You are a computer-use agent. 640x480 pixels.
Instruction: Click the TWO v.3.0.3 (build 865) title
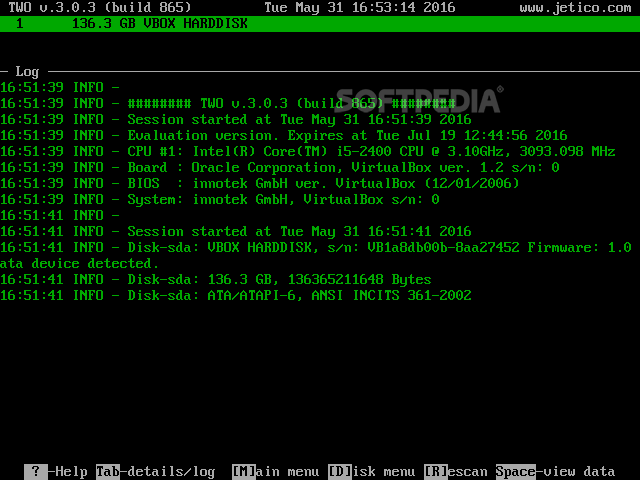[x=100, y=8]
